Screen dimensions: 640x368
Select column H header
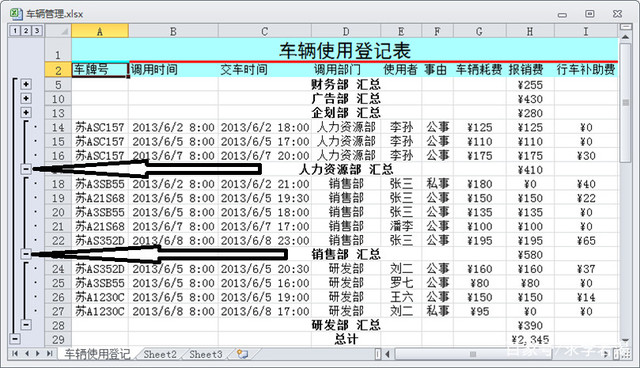(530, 31)
